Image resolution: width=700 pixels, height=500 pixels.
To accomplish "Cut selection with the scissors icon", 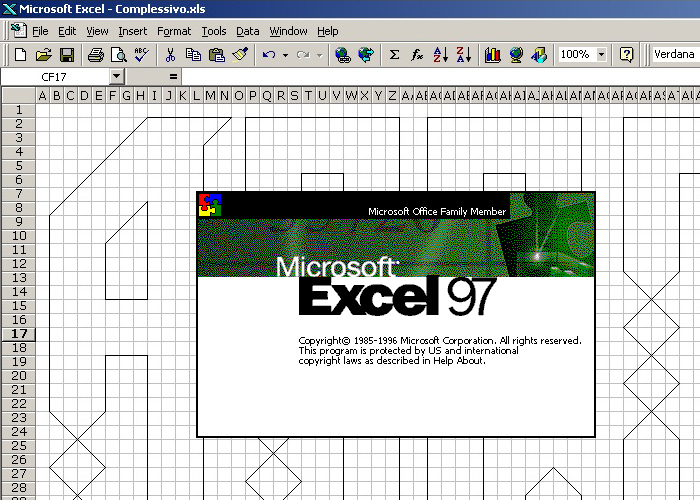I will (x=170, y=55).
